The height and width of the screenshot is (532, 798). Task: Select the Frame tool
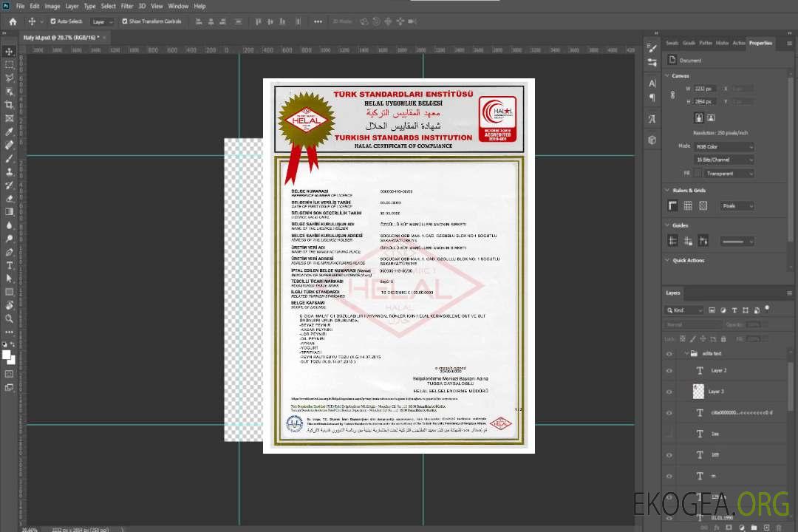click(x=9, y=118)
